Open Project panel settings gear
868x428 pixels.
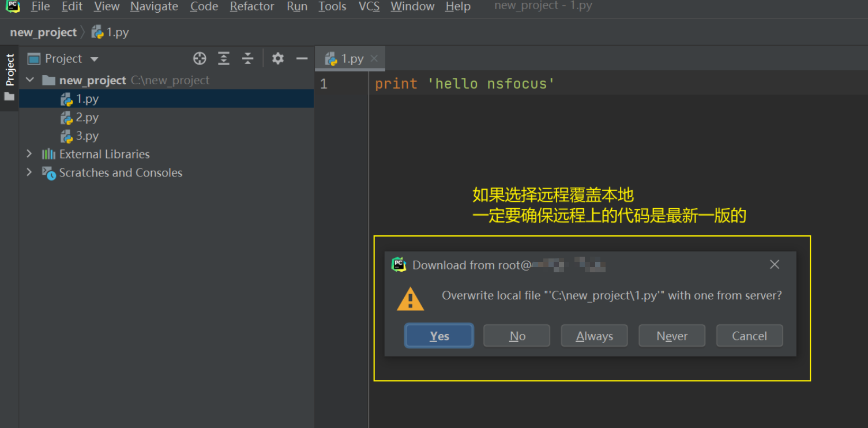click(x=278, y=59)
